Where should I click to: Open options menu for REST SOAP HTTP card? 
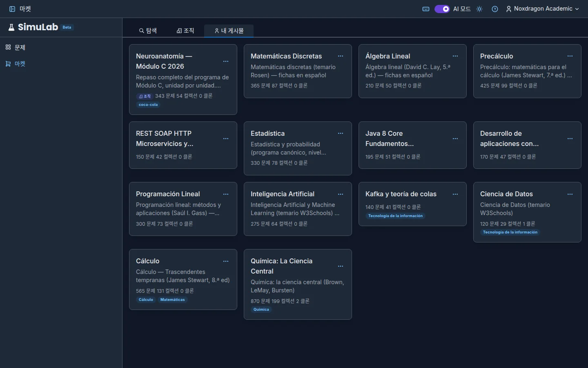tap(226, 139)
